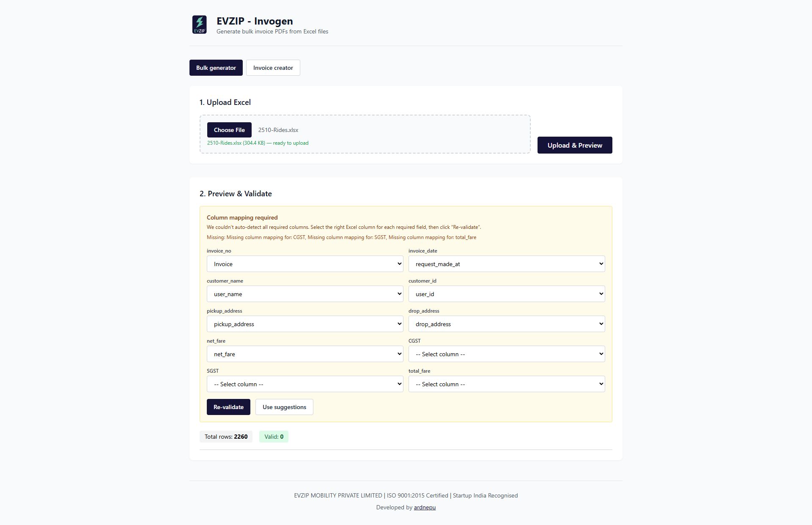
Task: Open the invoice_no column dropdown
Action: 304,264
